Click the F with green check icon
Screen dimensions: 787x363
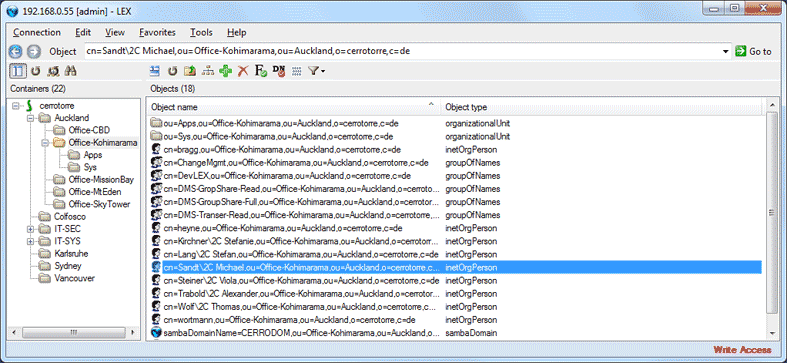[260, 71]
